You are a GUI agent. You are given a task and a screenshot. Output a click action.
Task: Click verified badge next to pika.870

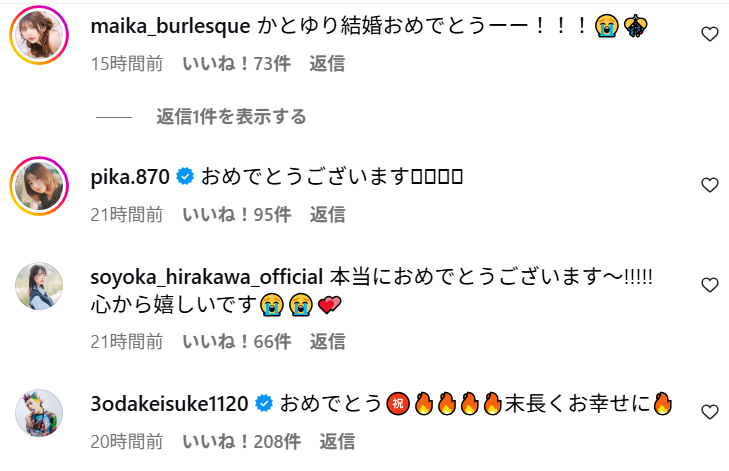pos(185,177)
